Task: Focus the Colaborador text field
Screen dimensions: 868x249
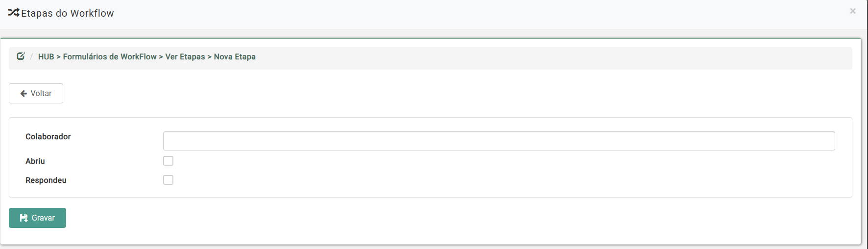Action: click(x=499, y=141)
